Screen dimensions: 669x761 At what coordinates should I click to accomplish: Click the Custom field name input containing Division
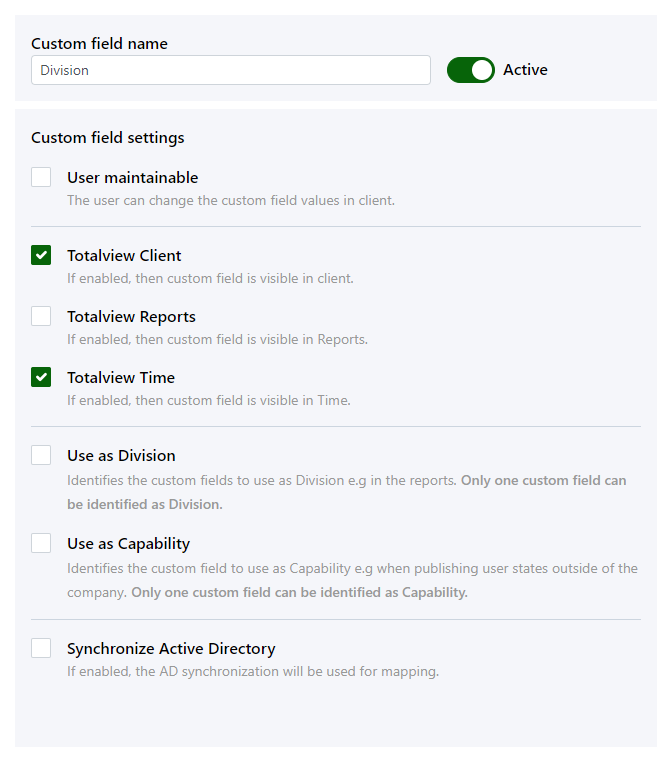[x=231, y=70]
